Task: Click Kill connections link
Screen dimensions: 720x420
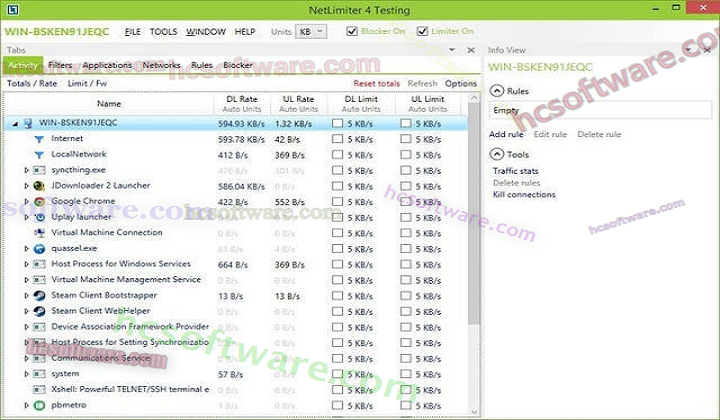Action: [x=524, y=195]
